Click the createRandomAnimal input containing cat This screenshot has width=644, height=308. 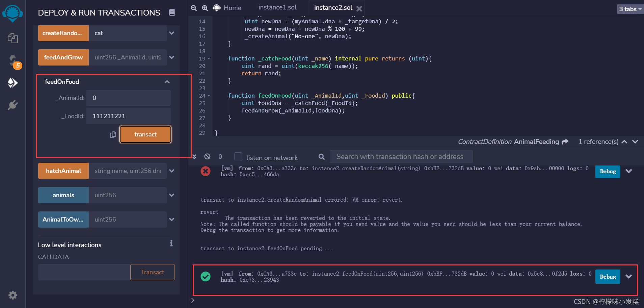click(128, 33)
